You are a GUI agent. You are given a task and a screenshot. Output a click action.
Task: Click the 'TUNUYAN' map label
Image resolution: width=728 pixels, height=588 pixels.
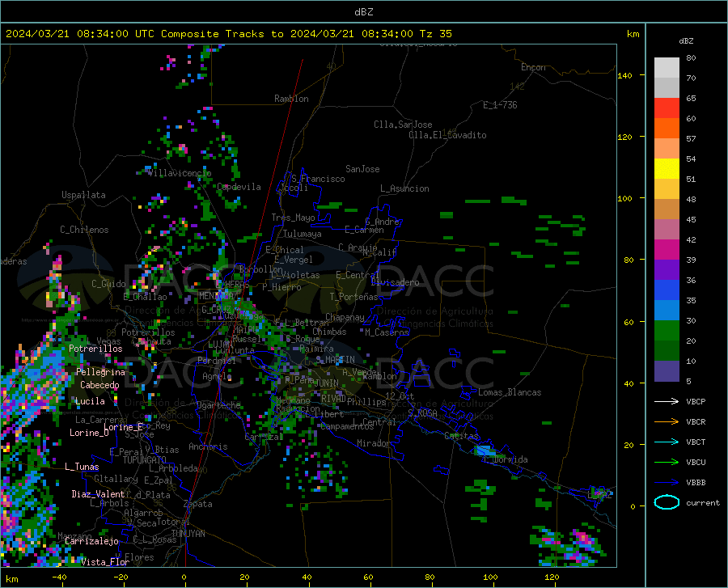click(188, 534)
